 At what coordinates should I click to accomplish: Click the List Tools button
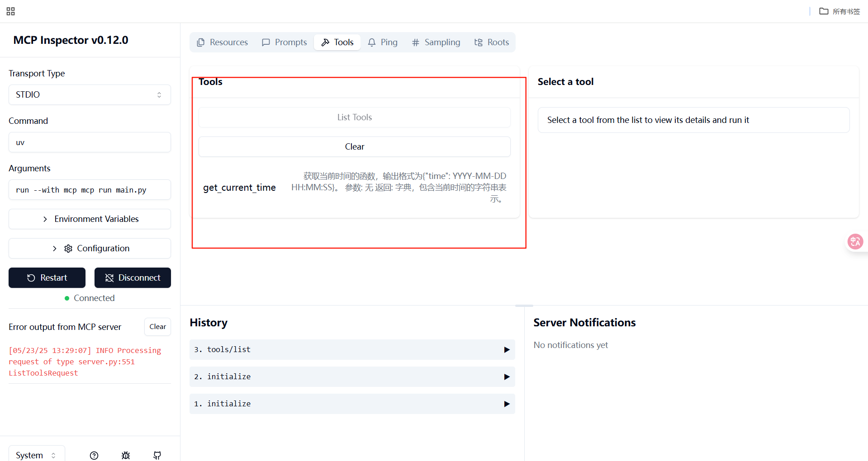pos(355,117)
